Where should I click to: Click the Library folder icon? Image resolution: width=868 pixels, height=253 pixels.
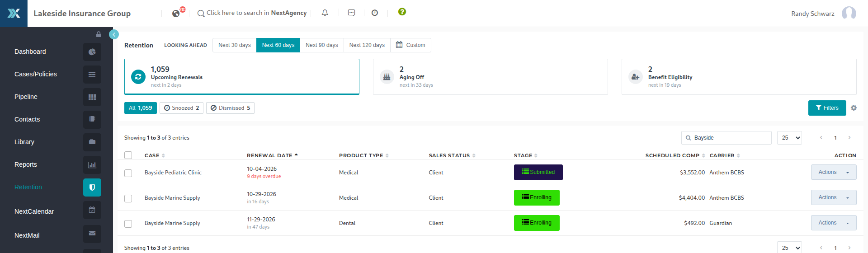click(x=92, y=142)
